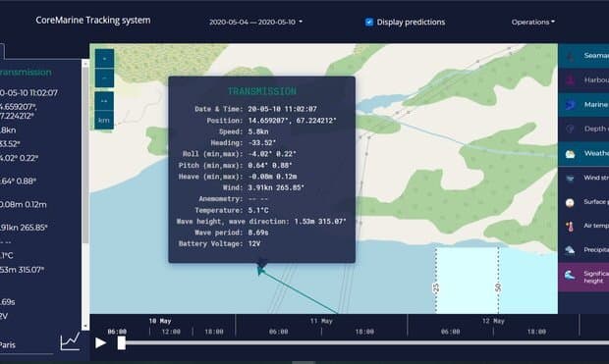
Task: Click the 12 May date label on timeline
Action: 493,321
